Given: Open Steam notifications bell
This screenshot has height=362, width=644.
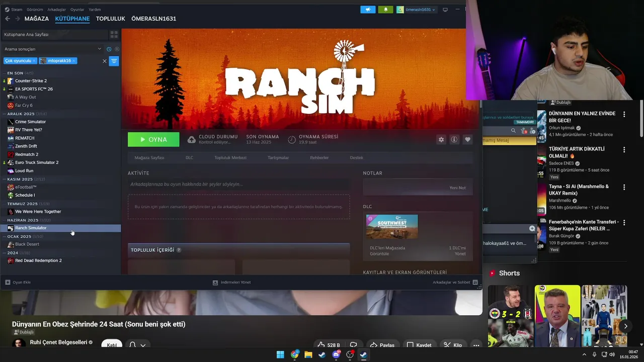Looking at the screenshot, I should pyautogui.click(x=386, y=10).
